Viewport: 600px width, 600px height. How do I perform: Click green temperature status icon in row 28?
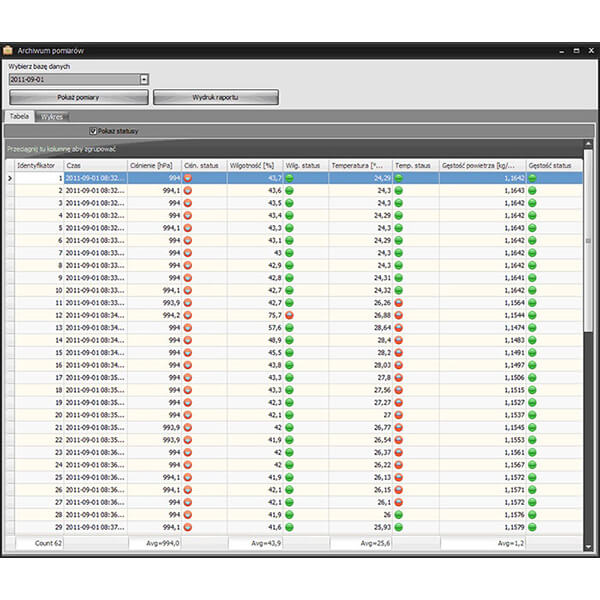click(x=399, y=514)
